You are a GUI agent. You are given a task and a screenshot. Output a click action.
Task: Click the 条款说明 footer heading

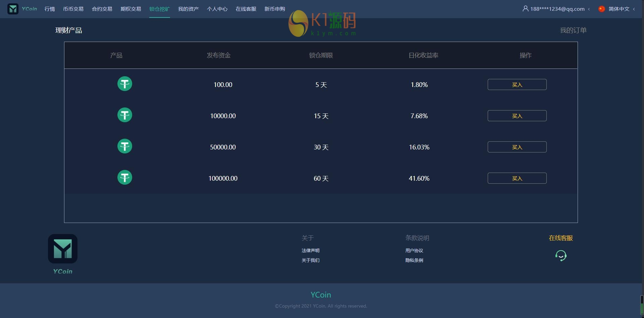[417, 238]
